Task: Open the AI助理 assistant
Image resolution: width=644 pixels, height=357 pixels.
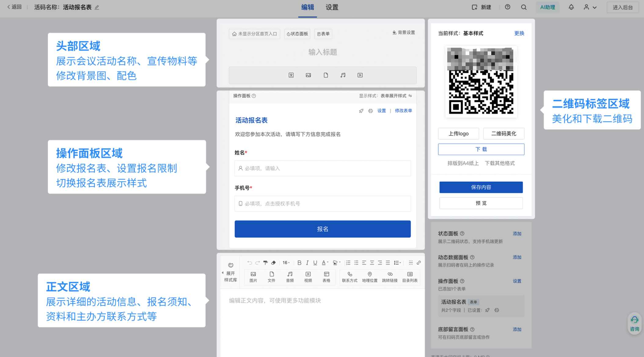Action: click(x=548, y=7)
